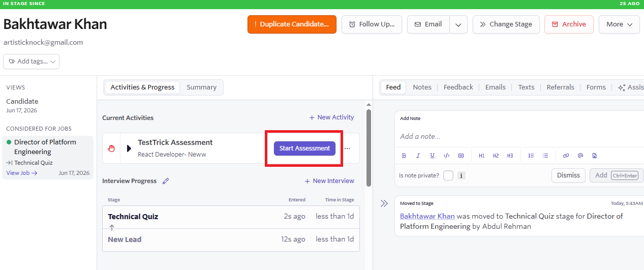Click the Add a note text field

[518, 137]
